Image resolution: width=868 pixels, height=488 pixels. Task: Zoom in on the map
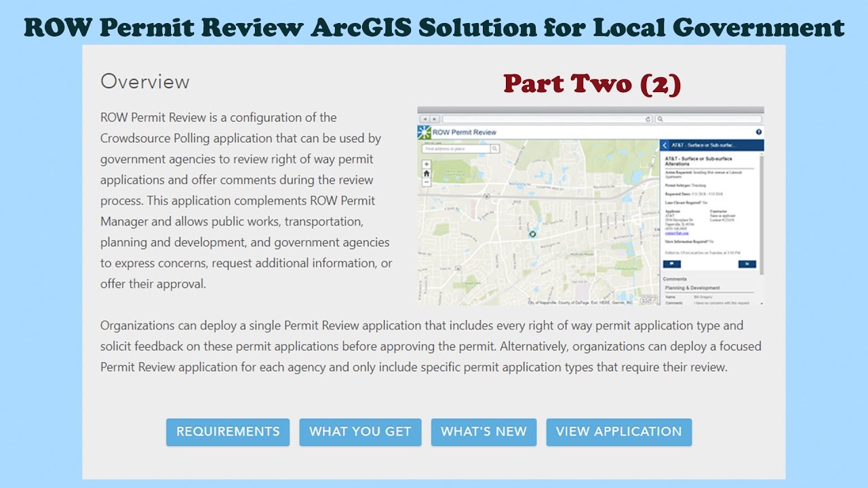pos(427,164)
